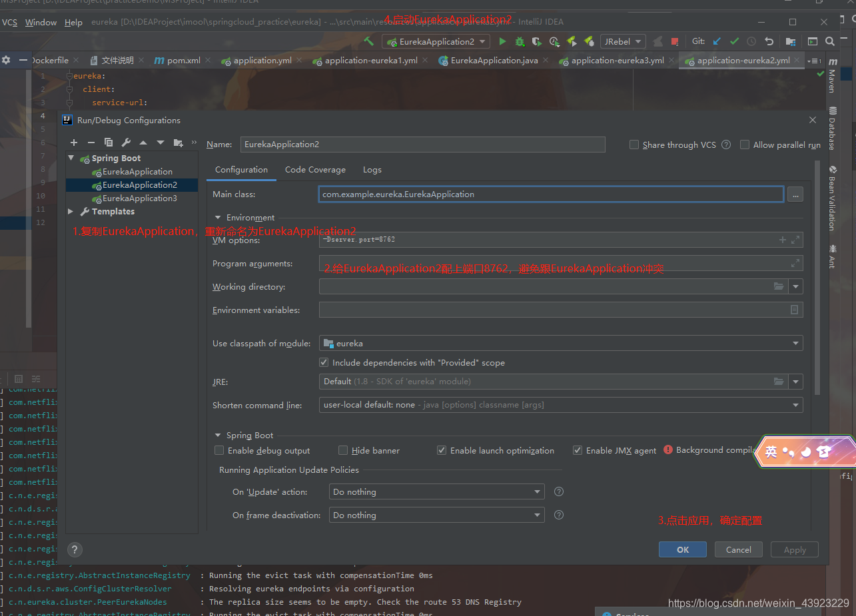Build project with the hammer icon
The width and height of the screenshot is (856, 616).
369,41
